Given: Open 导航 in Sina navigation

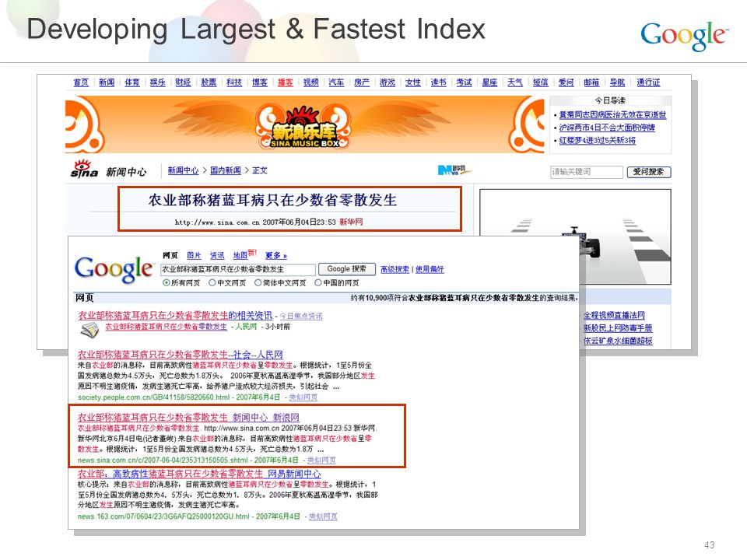Looking at the screenshot, I should coord(617,82).
